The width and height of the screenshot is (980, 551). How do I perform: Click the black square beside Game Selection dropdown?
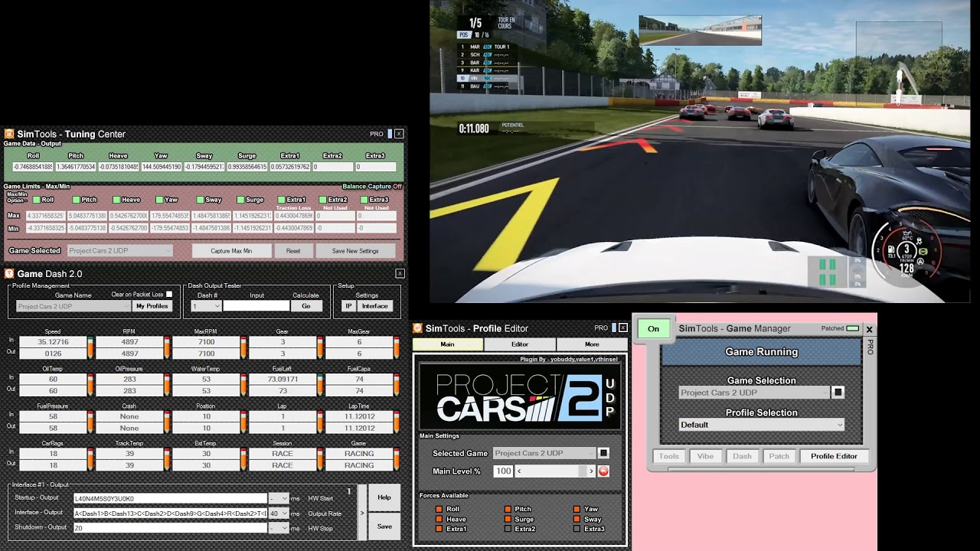838,393
